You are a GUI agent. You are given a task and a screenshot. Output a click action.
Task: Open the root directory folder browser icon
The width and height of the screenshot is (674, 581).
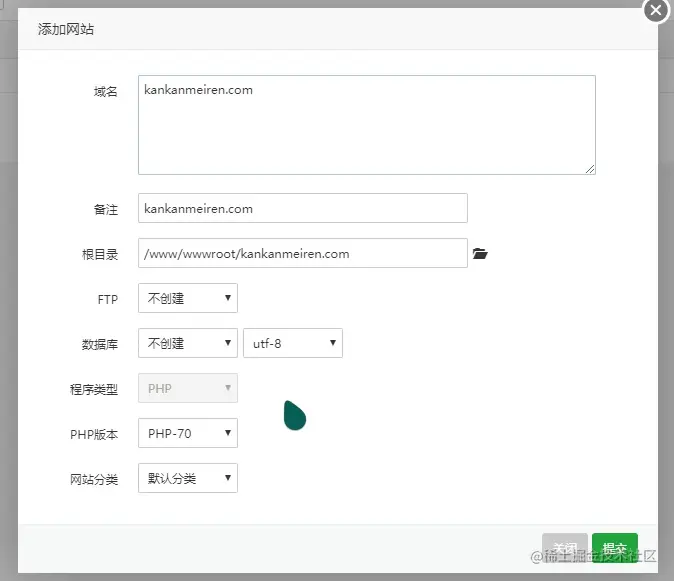(480, 254)
